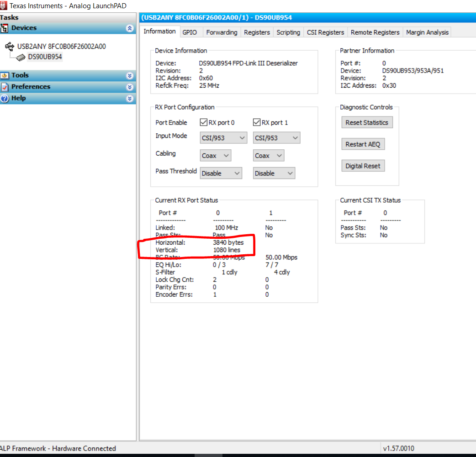Open Pass Threshold dropdown for port 0

[221, 173]
